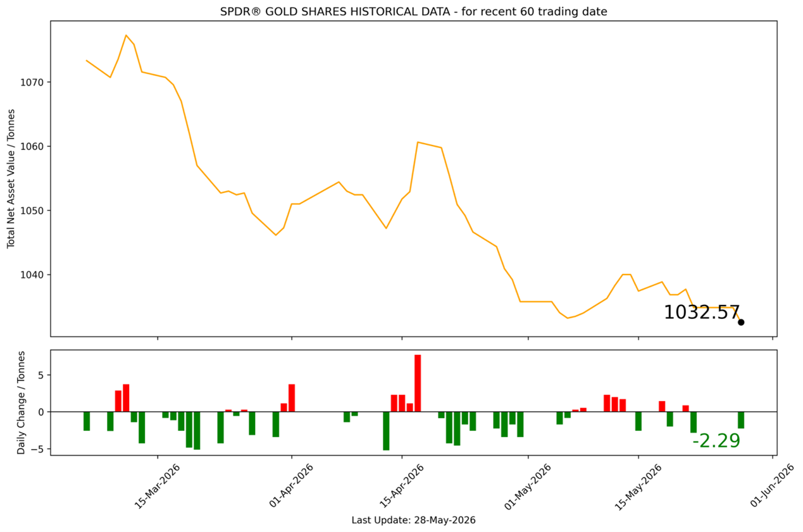Click the 15-Apr-2026 date label

click(401, 485)
